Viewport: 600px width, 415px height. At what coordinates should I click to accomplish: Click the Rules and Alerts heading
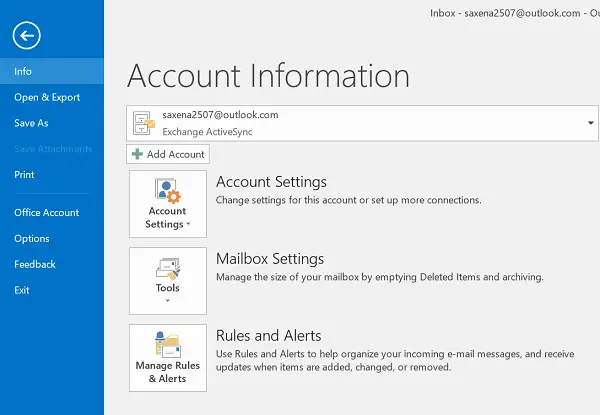pyautogui.click(x=269, y=335)
